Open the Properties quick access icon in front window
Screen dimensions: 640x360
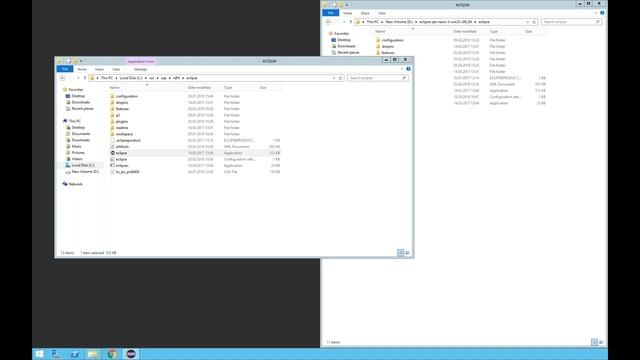69,61
